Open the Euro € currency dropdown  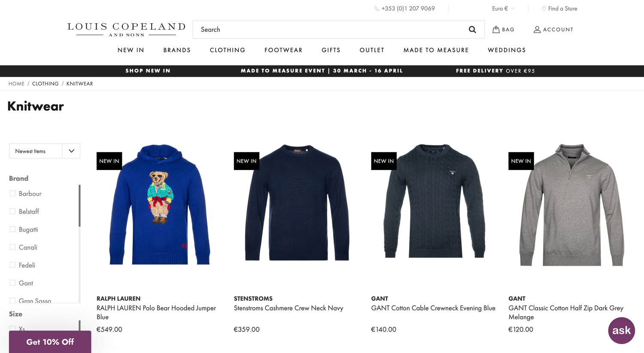click(x=503, y=9)
